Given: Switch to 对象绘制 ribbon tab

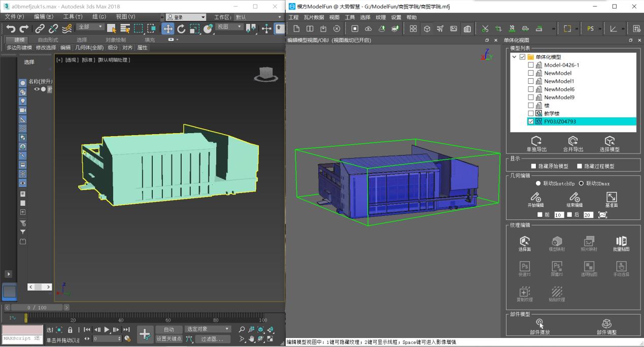Looking at the screenshot, I should tap(116, 40).
